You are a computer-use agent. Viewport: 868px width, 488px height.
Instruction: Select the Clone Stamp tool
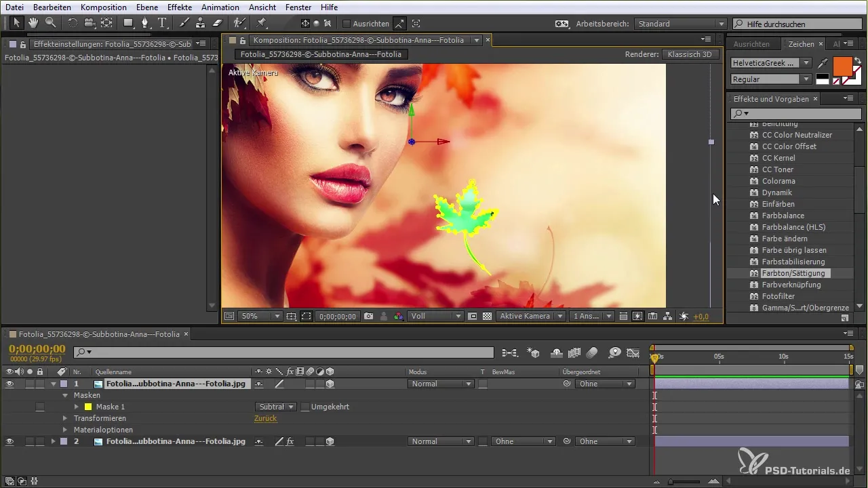[x=201, y=23]
